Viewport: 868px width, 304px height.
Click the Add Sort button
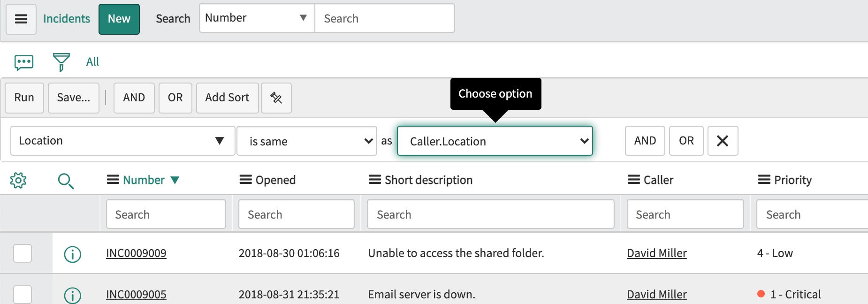point(228,98)
